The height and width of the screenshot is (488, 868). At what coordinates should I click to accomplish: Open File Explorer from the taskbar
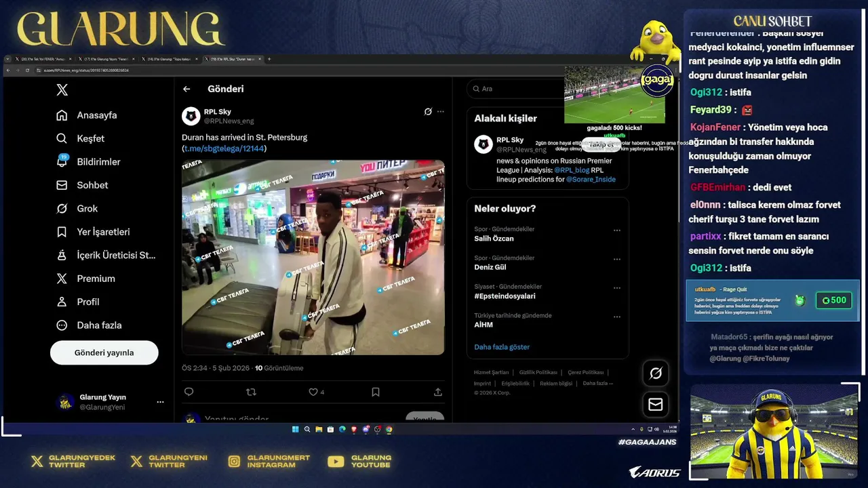click(x=319, y=429)
